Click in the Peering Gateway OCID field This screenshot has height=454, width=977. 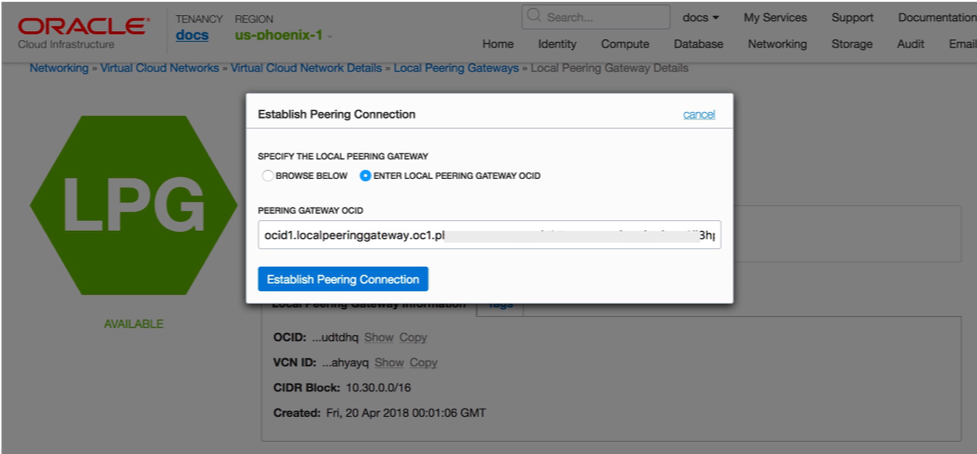pyautogui.click(x=488, y=235)
